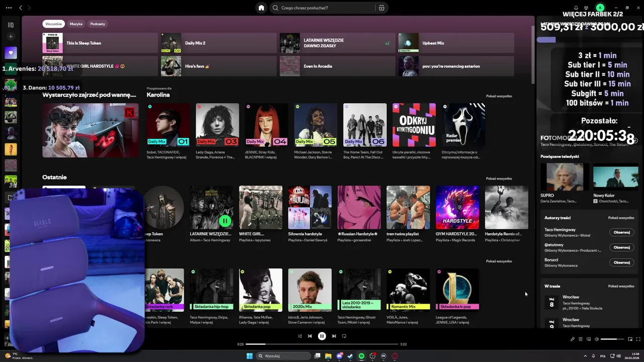The height and width of the screenshot is (362, 644).
Task: Open the friend activity icon
Action: [x=586, y=8]
